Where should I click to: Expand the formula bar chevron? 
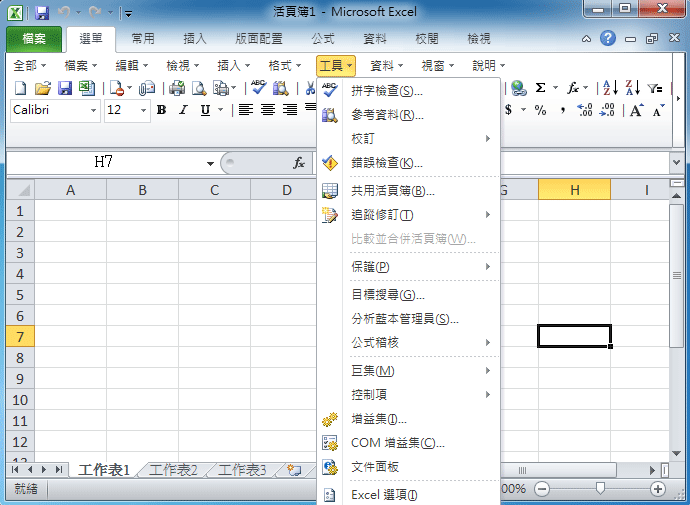[x=677, y=162]
